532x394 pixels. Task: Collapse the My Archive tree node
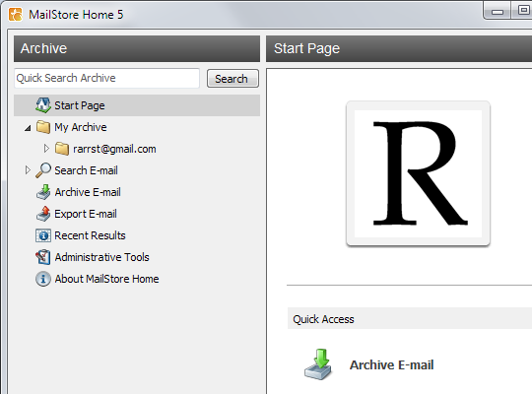(28, 128)
